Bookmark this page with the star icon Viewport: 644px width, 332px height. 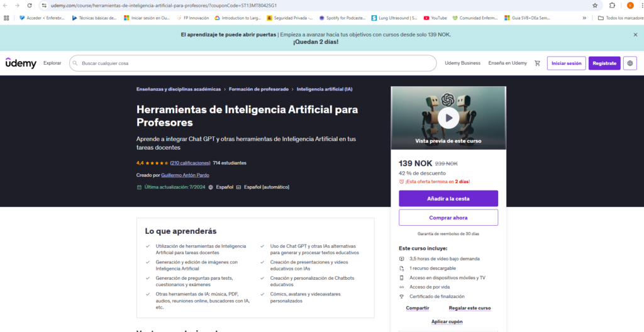click(595, 5)
